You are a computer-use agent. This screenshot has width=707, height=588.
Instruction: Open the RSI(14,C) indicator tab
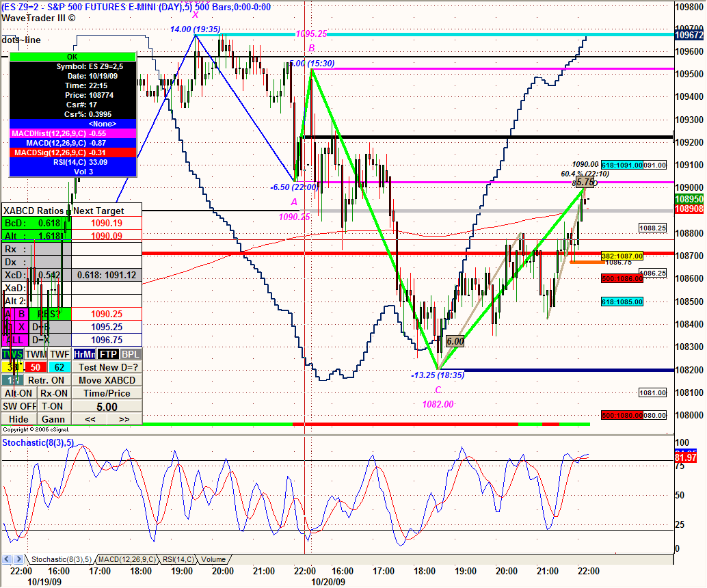pos(178,559)
